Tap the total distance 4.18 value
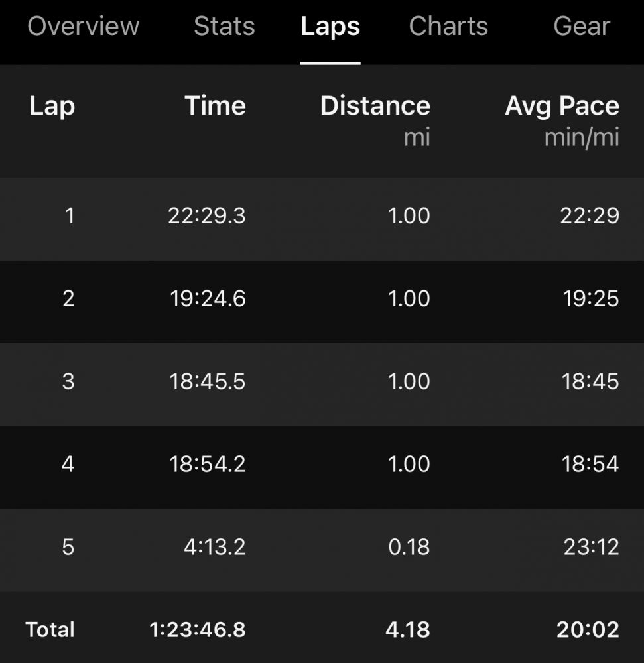 coord(407,630)
